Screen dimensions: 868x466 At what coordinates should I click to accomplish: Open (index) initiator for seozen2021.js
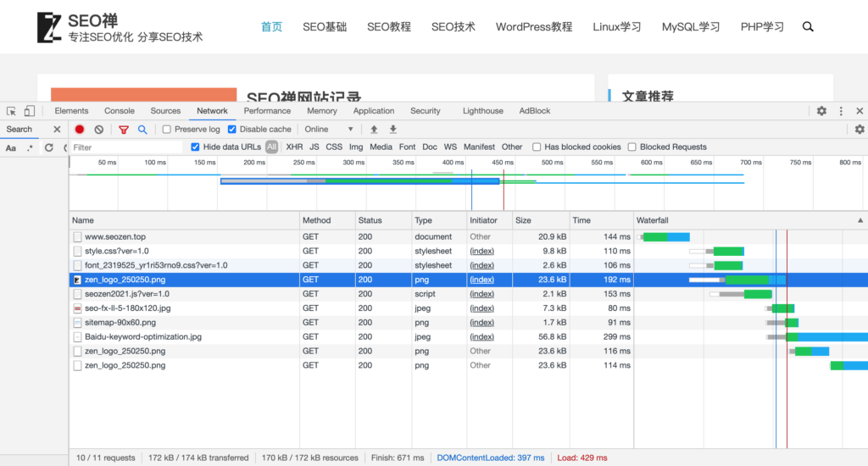tap(481, 294)
